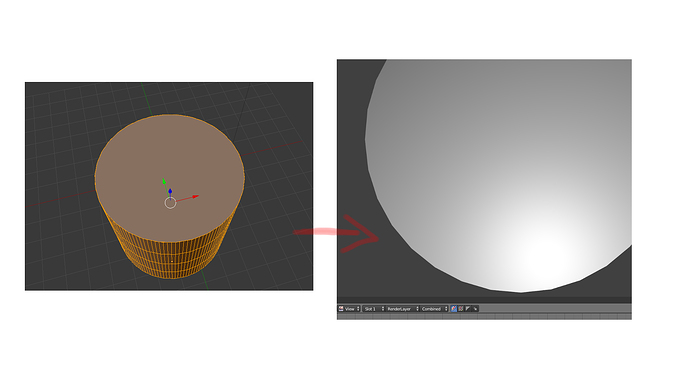The image size is (690, 388).
Task: Click the blue Z-axis handle of the gizmo
Action: (x=170, y=191)
